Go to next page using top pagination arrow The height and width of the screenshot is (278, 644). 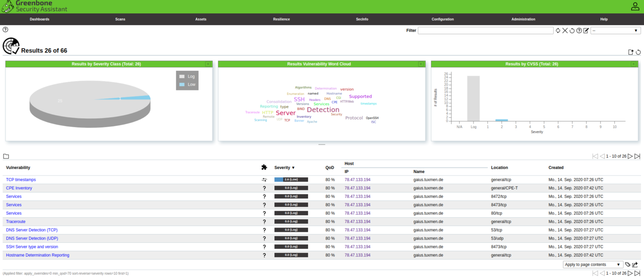(630, 156)
